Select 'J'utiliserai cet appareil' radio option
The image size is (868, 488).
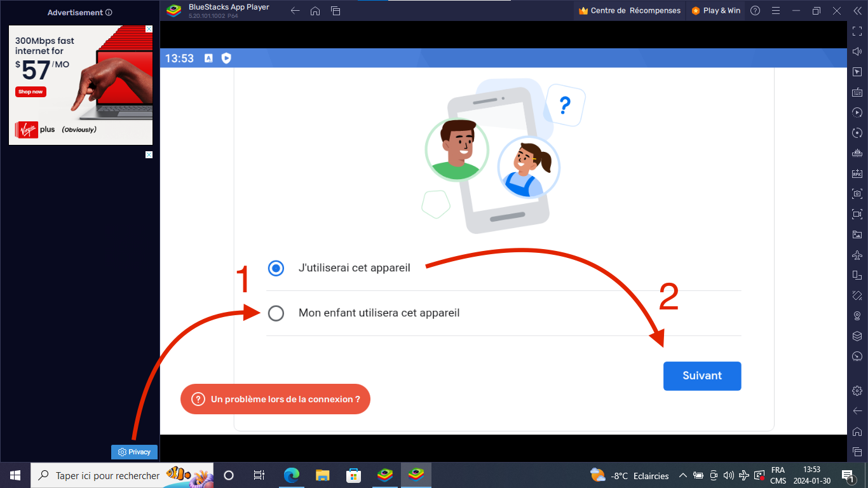276,268
